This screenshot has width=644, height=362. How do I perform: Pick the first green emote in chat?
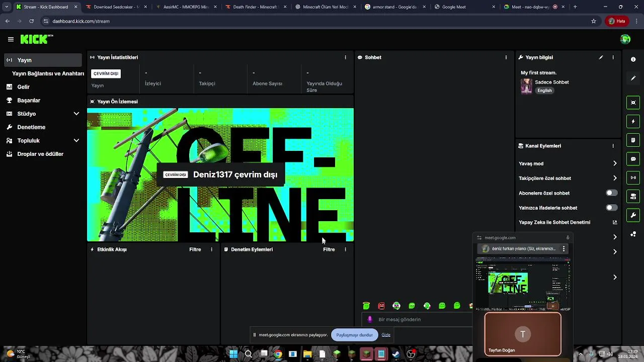click(x=366, y=306)
